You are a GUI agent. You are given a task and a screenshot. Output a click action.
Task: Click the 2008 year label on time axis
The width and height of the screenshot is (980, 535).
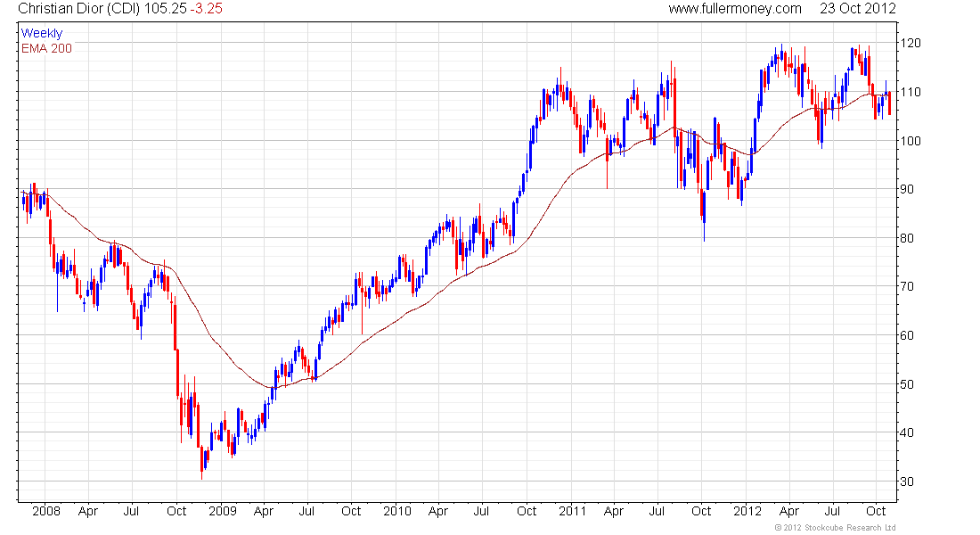[x=46, y=511]
